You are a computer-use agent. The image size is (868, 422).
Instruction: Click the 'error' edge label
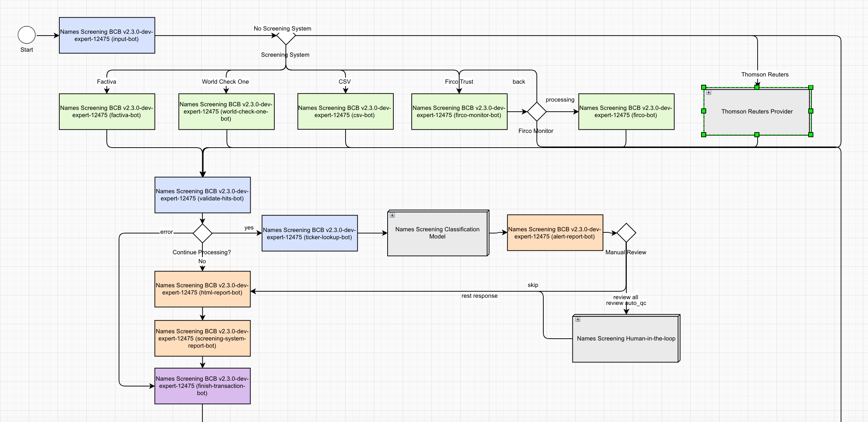166,232
